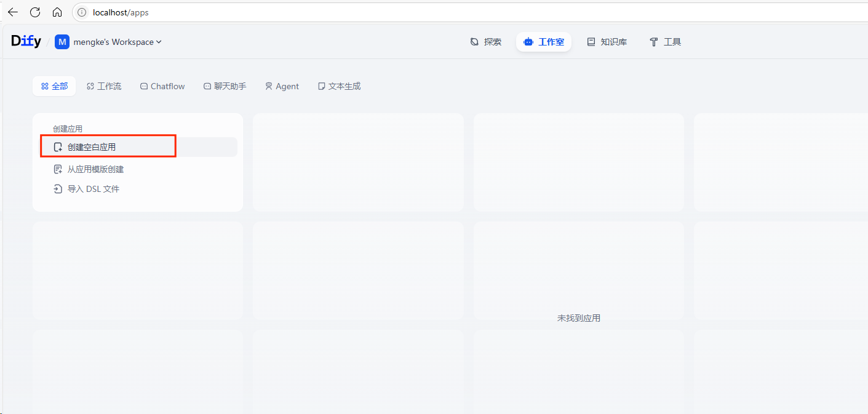Click the blue M workspace avatar
The image size is (868, 414).
[62, 42]
